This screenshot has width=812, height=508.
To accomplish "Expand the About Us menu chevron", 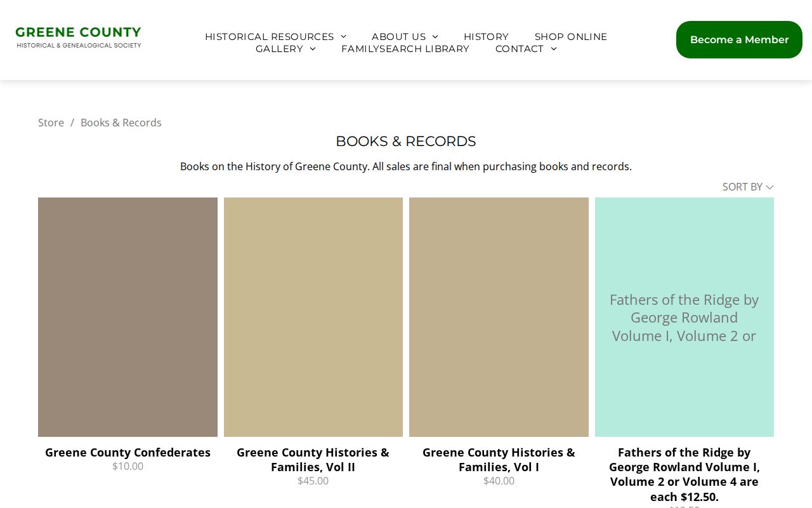I will (x=435, y=37).
